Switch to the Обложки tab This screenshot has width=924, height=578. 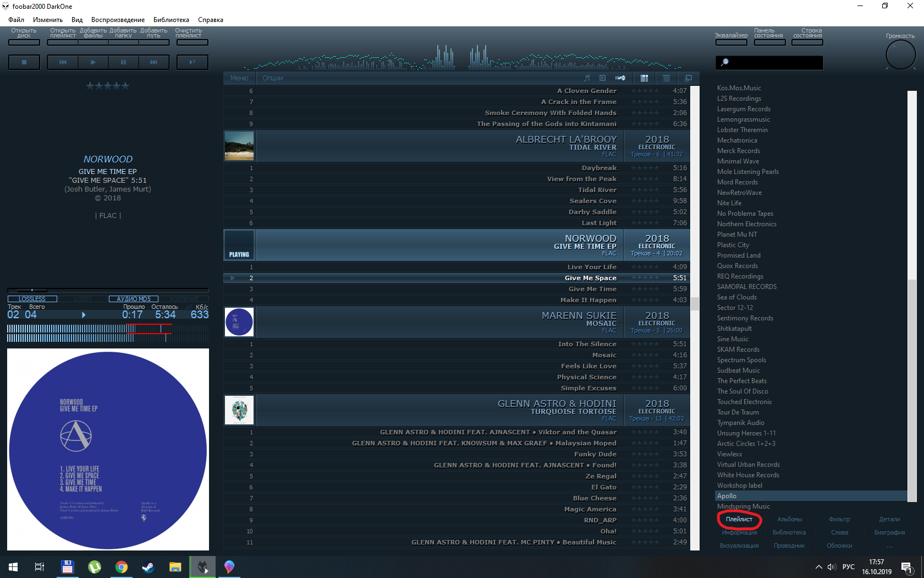tap(839, 546)
